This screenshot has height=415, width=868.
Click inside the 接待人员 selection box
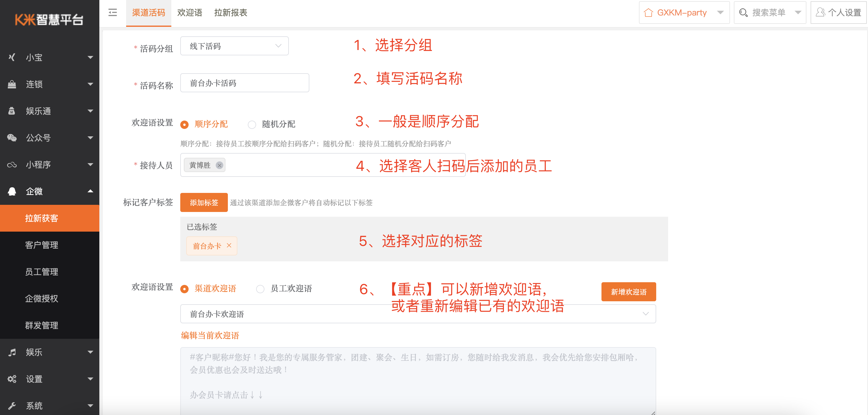(323, 165)
